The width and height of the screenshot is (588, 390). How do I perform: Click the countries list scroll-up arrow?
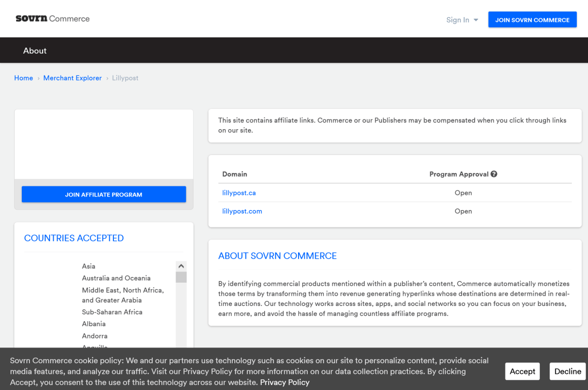(x=181, y=266)
